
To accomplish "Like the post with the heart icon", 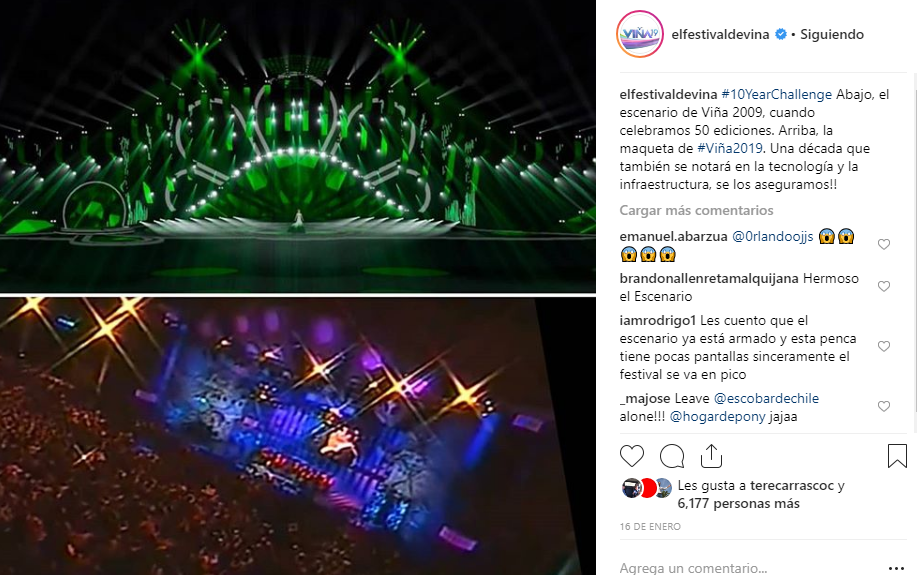I will tap(632, 456).
